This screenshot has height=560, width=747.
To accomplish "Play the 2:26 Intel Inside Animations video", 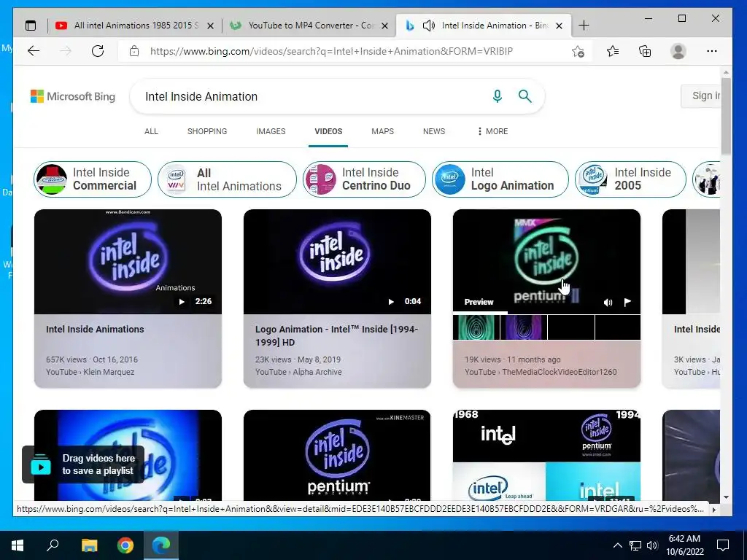I will [x=182, y=301].
